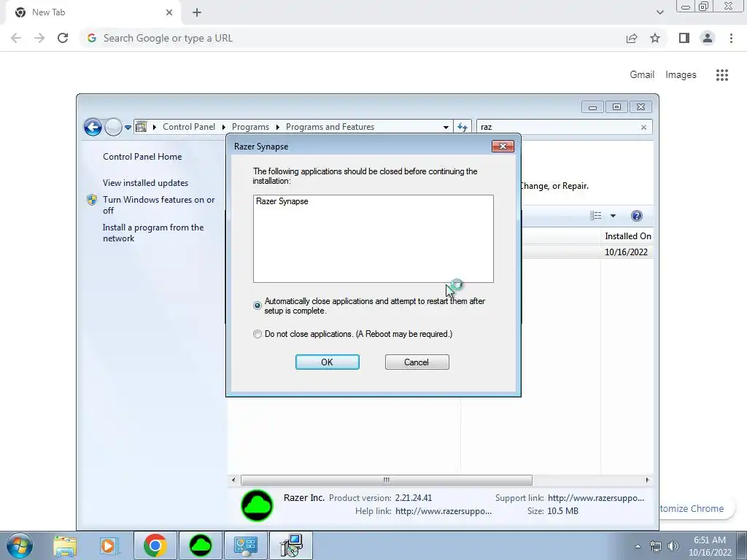The height and width of the screenshot is (560, 747).
Task: Open Gmail link in Chrome
Action: tap(642, 75)
